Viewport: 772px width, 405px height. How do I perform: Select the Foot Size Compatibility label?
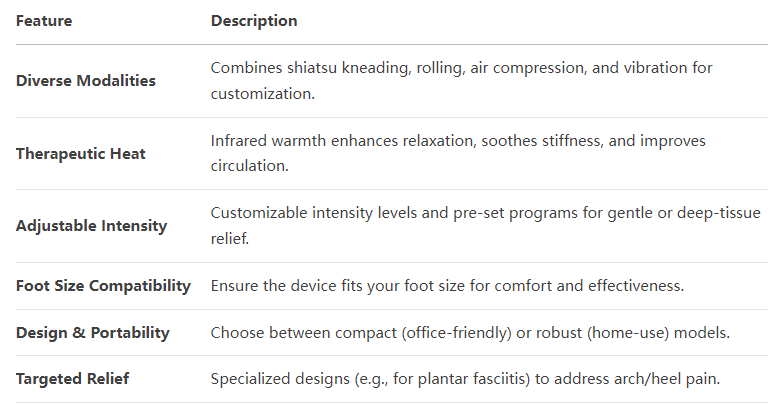[x=103, y=286]
